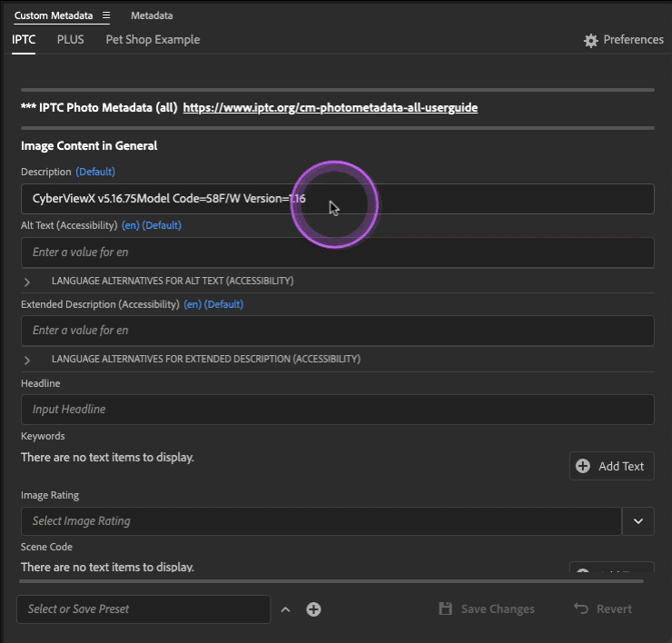The width and height of the screenshot is (672, 643).
Task: Expand Language Alternatives for Extended Description
Action: 27,360
